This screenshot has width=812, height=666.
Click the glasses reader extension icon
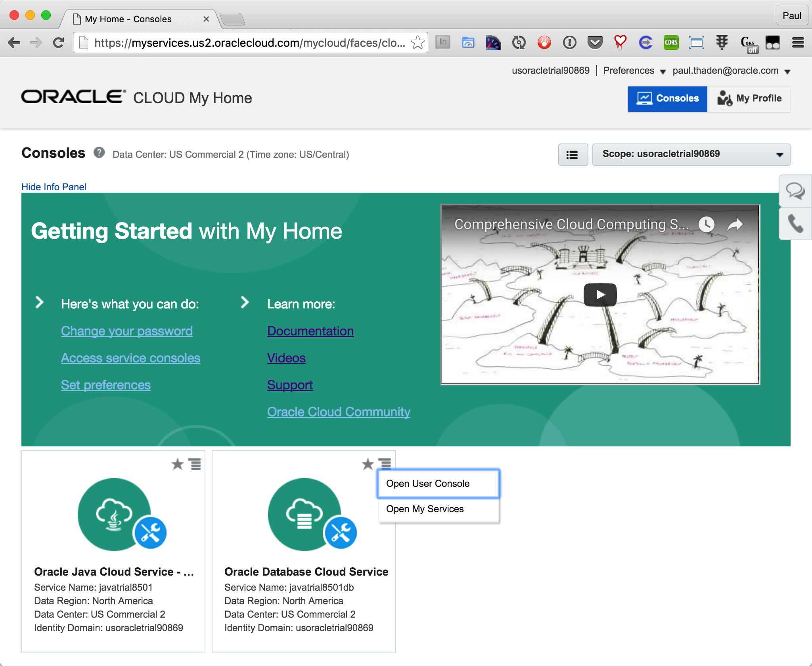pos(773,42)
